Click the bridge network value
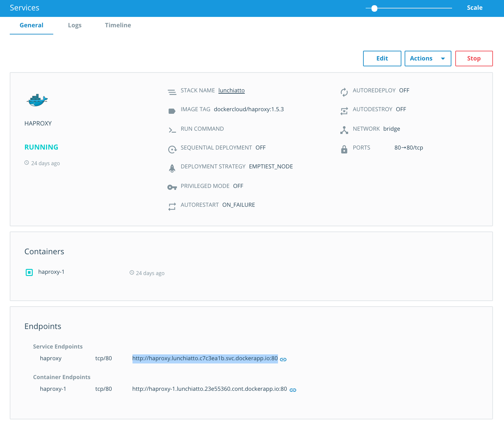Screen dimensions: 504x422 (392, 129)
